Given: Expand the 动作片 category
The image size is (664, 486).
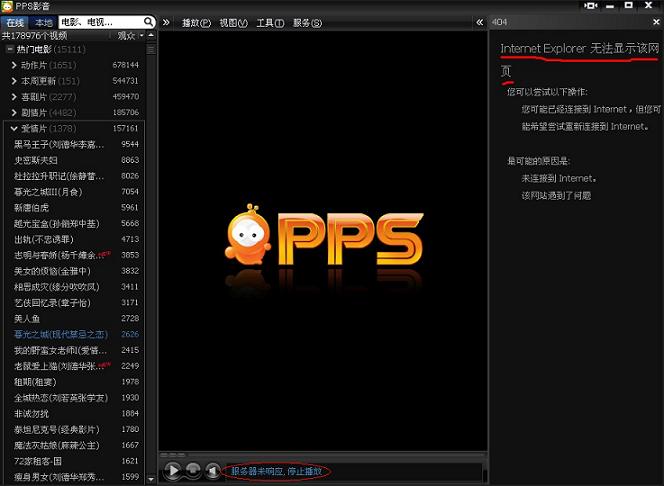Looking at the screenshot, I should pos(14,65).
